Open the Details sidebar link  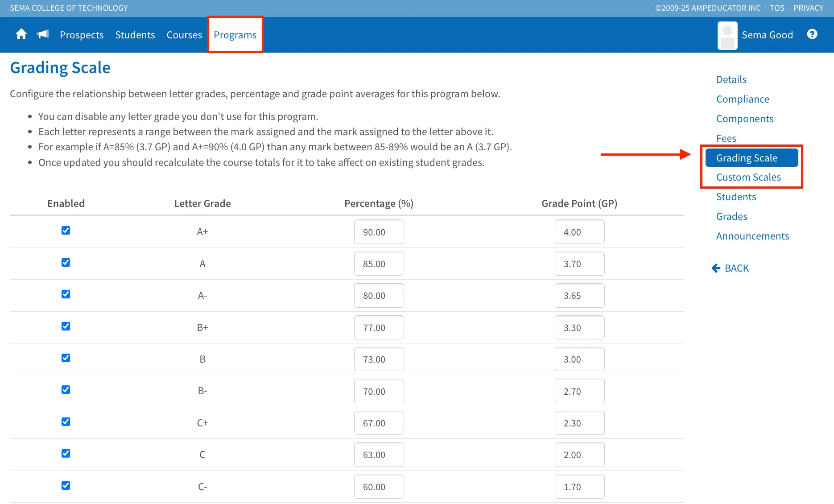coord(731,79)
